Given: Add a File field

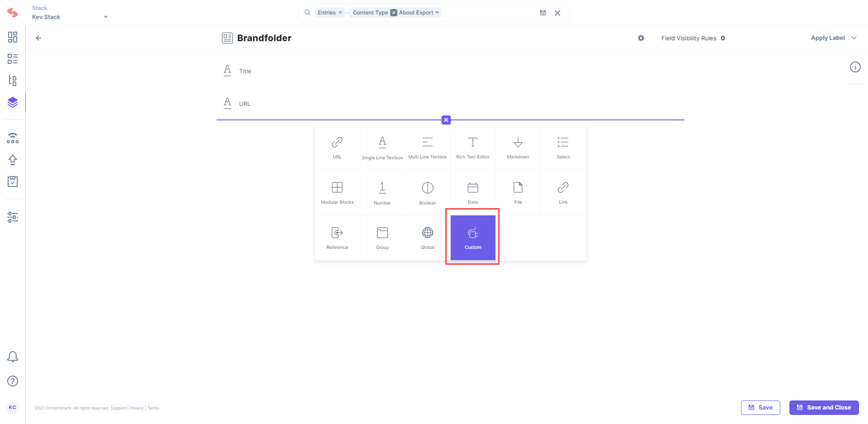Looking at the screenshot, I should point(518,193).
